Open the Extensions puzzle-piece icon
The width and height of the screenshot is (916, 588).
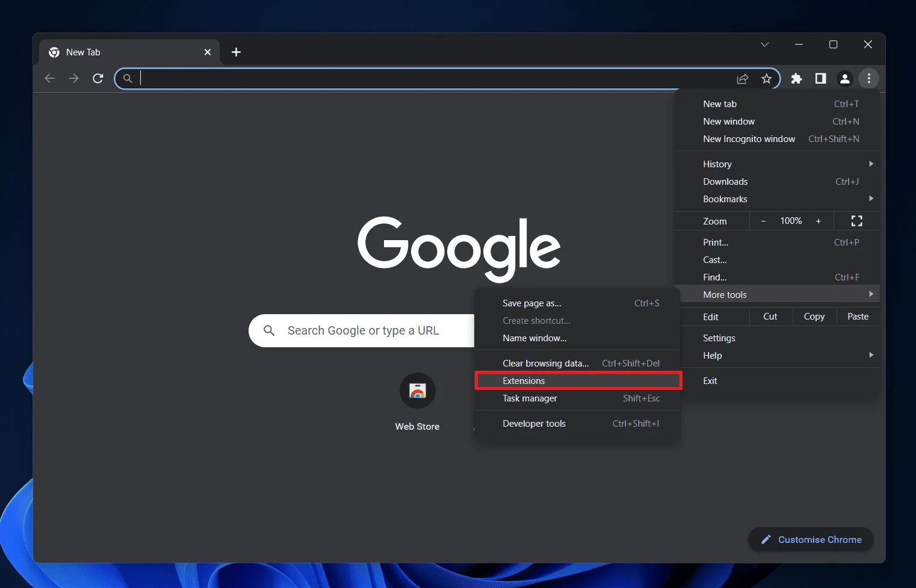[796, 78]
